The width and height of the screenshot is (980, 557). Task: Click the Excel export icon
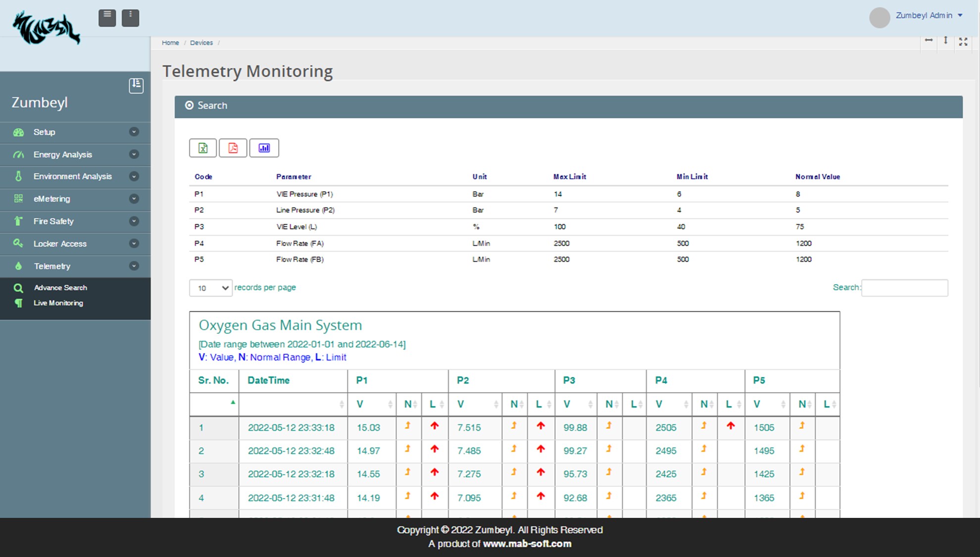pyautogui.click(x=203, y=148)
